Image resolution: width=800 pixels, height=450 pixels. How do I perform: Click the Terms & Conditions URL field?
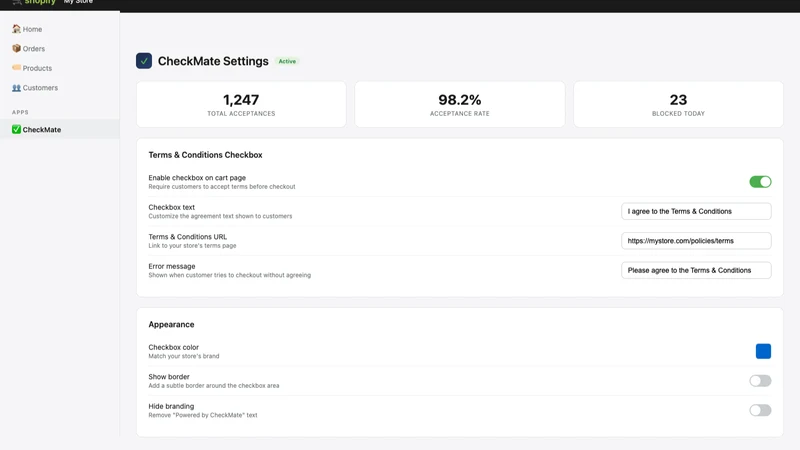coord(696,241)
